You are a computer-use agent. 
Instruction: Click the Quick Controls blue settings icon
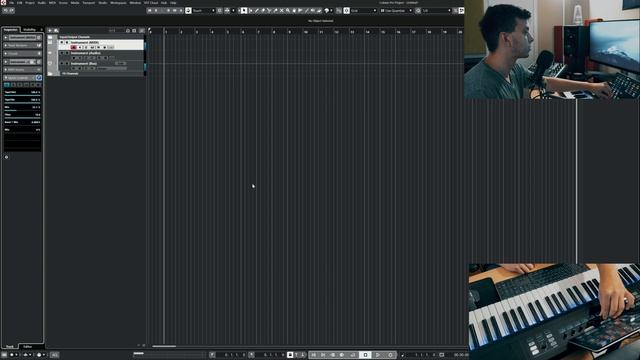click(39, 78)
